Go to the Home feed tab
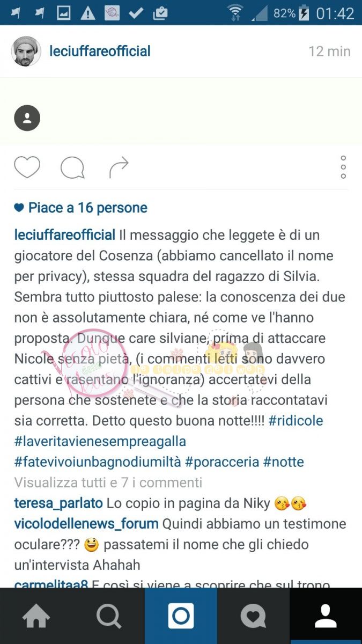Screen dimensions: 362x644 click(x=36, y=616)
